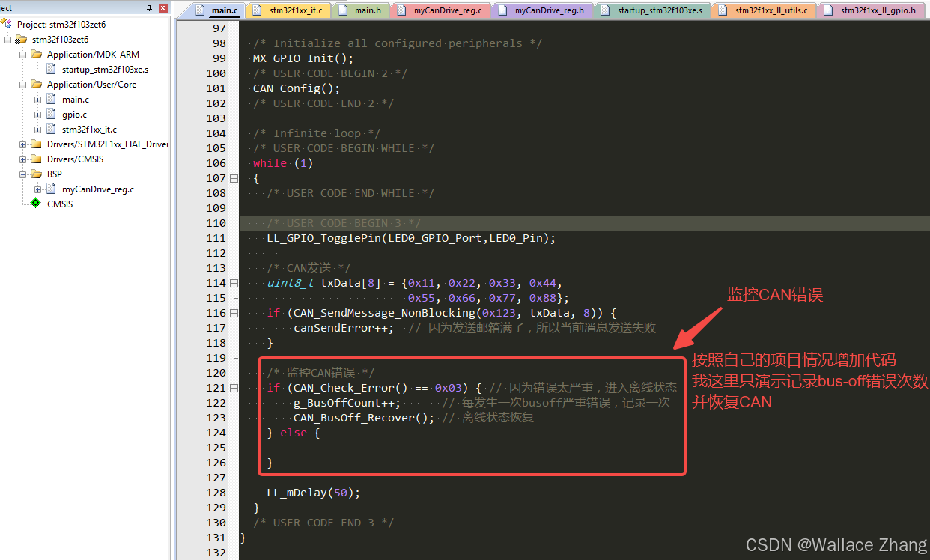Place cursor on 'CAN_Config();' at line 101
The height and width of the screenshot is (560, 930).
(297, 88)
